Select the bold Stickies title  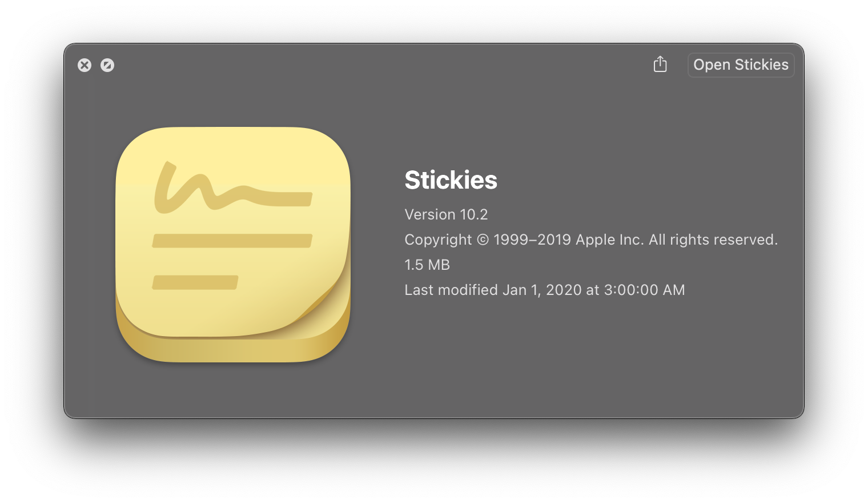[451, 180]
